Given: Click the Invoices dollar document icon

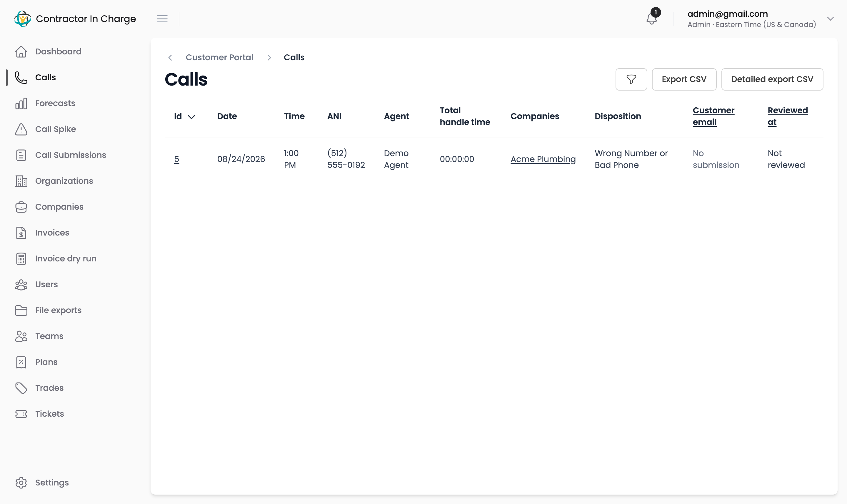Looking at the screenshot, I should (x=21, y=233).
